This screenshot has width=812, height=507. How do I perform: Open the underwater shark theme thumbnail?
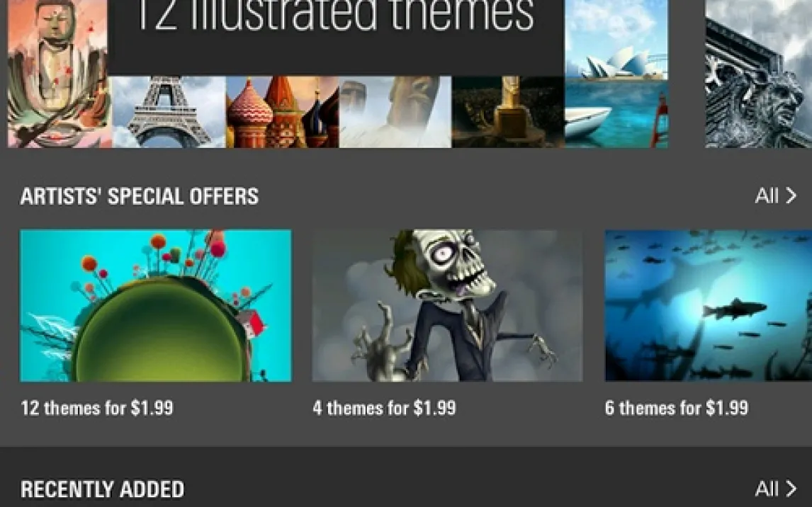click(709, 306)
